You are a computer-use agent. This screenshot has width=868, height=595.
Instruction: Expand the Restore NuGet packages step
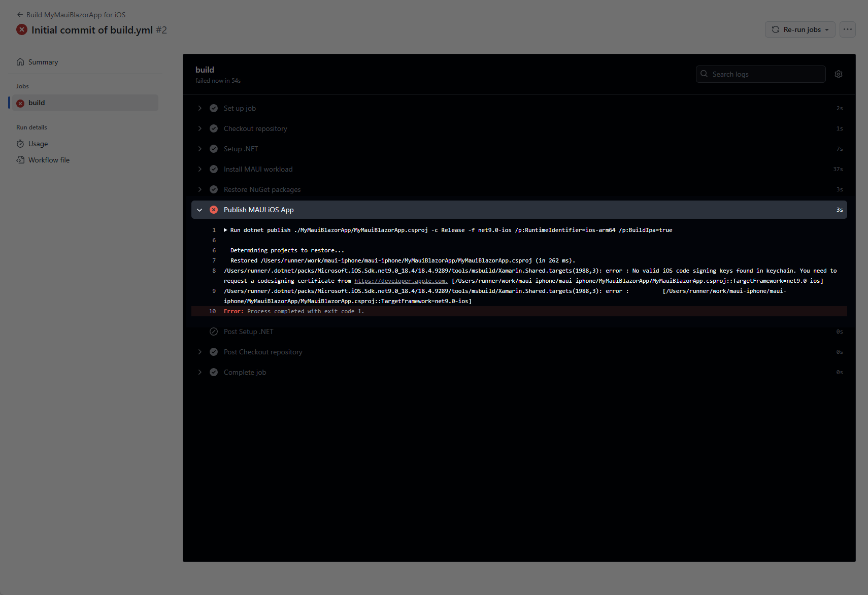[199, 189]
